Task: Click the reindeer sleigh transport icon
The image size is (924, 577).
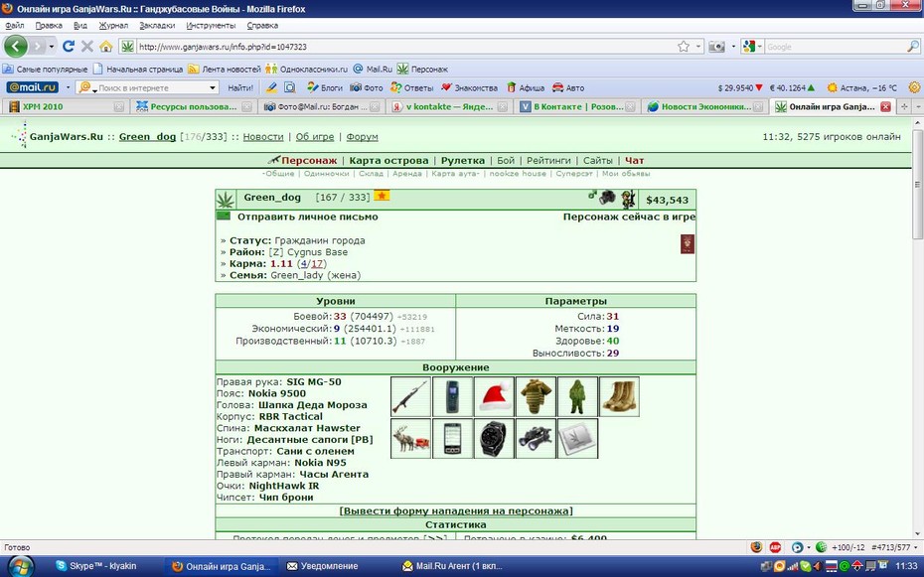Action: point(410,438)
